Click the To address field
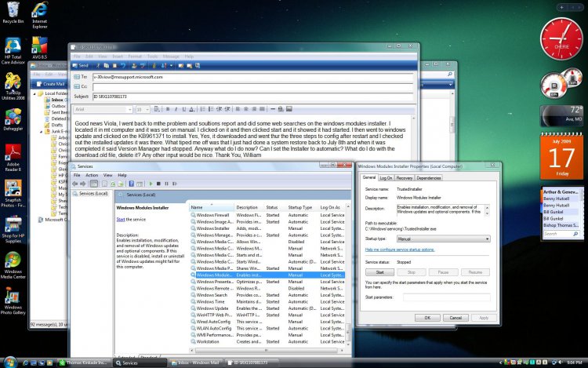The height and width of the screenshot is (368, 588). coord(252,77)
